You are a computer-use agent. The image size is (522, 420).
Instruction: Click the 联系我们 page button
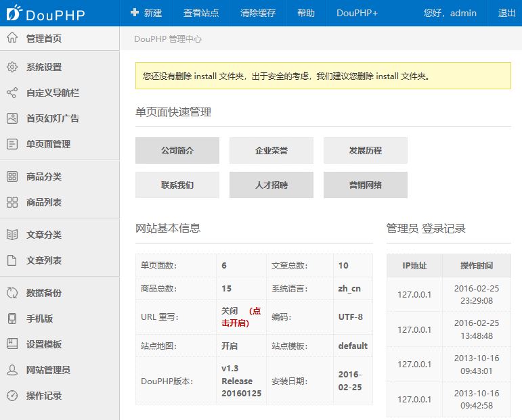click(177, 185)
